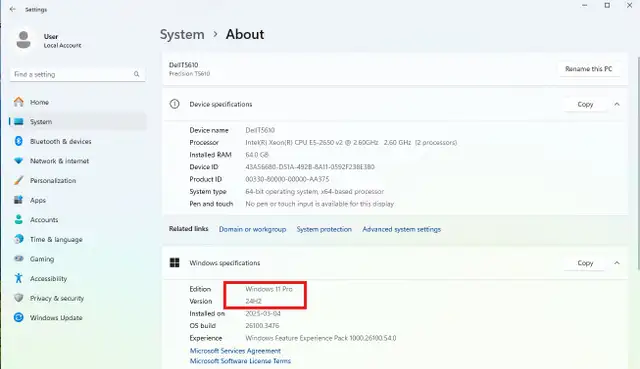Viewport: 640px width, 369px height.
Task: Click the Bluetooth icon in sidebar
Action: pos(18,141)
